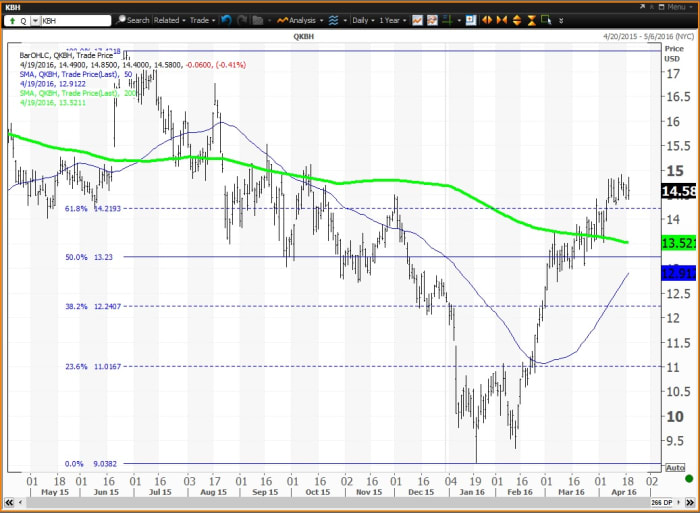700x513 pixels.
Task: Toggle the Auto scale button
Action: pyautogui.click(x=684, y=468)
